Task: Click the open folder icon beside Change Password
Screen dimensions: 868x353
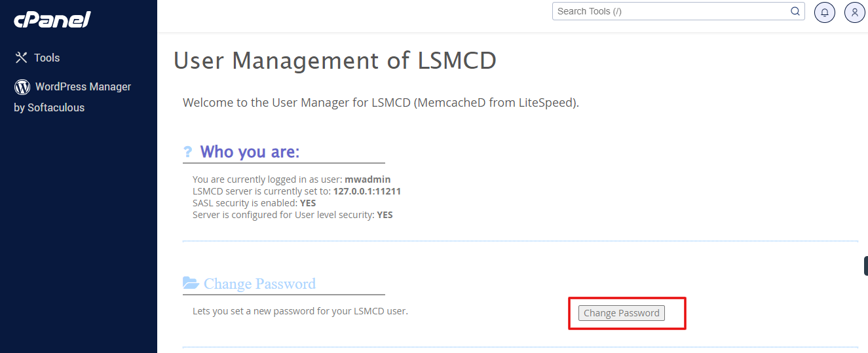Action: (x=190, y=284)
